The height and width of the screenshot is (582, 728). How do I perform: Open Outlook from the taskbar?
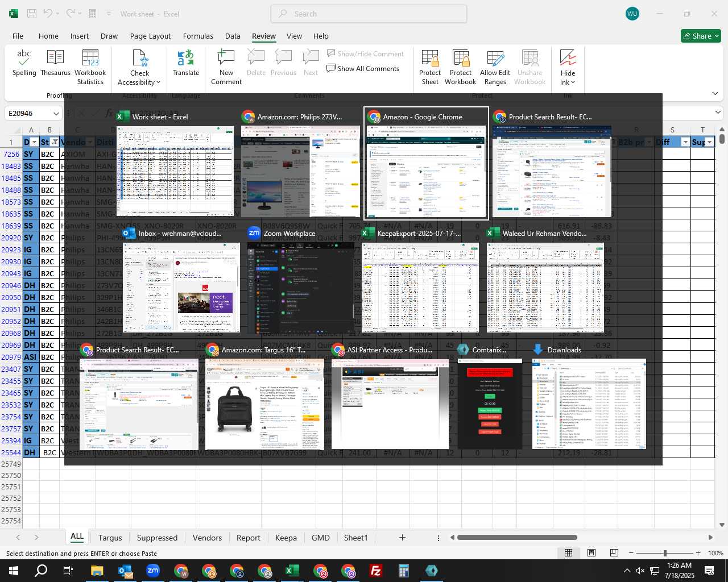125,571
